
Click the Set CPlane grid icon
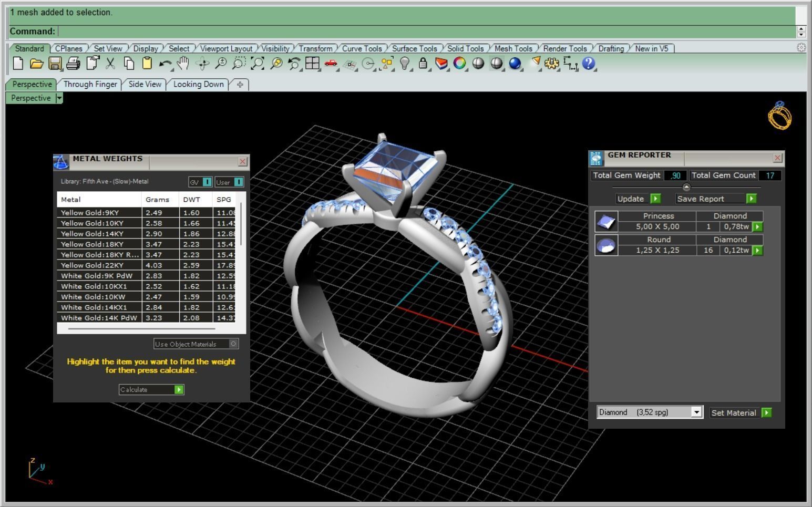(x=349, y=64)
